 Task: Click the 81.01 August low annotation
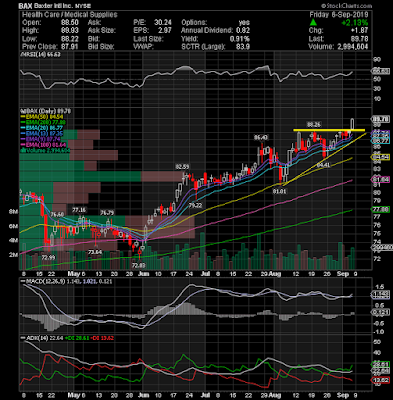tap(279, 192)
